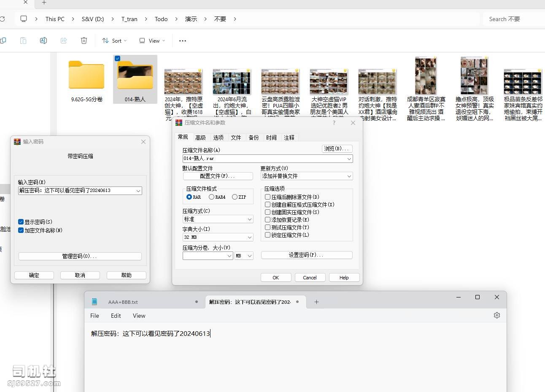The image size is (545, 392).
Task: Expand the archive name dropdown arrow
Action: click(x=349, y=159)
